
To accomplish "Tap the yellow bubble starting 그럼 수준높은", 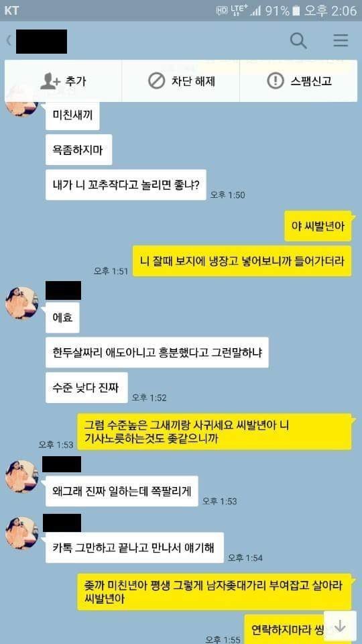I will (x=215, y=431).
